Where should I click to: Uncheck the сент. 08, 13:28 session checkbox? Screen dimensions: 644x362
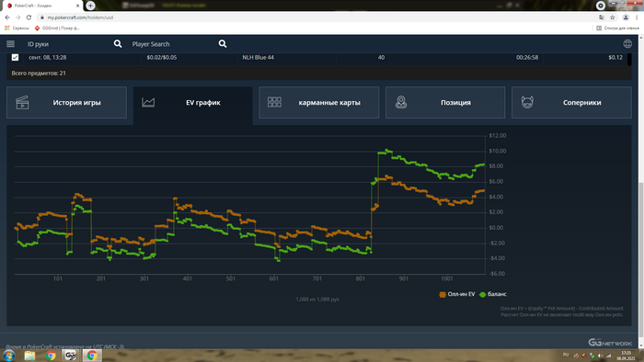[x=16, y=57]
